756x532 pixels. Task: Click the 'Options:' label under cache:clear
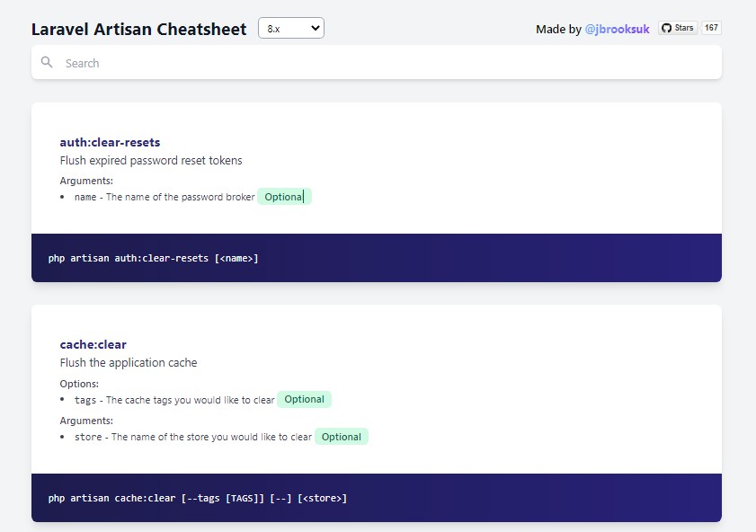[79, 384]
